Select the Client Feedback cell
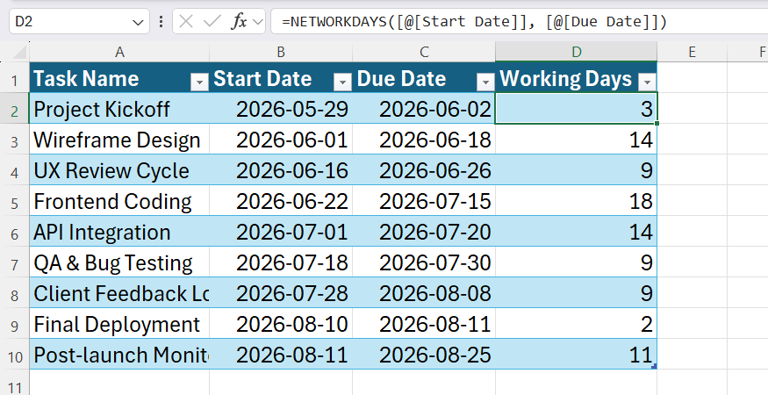The image size is (768, 395). pyautogui.click(x=120, y=293)
